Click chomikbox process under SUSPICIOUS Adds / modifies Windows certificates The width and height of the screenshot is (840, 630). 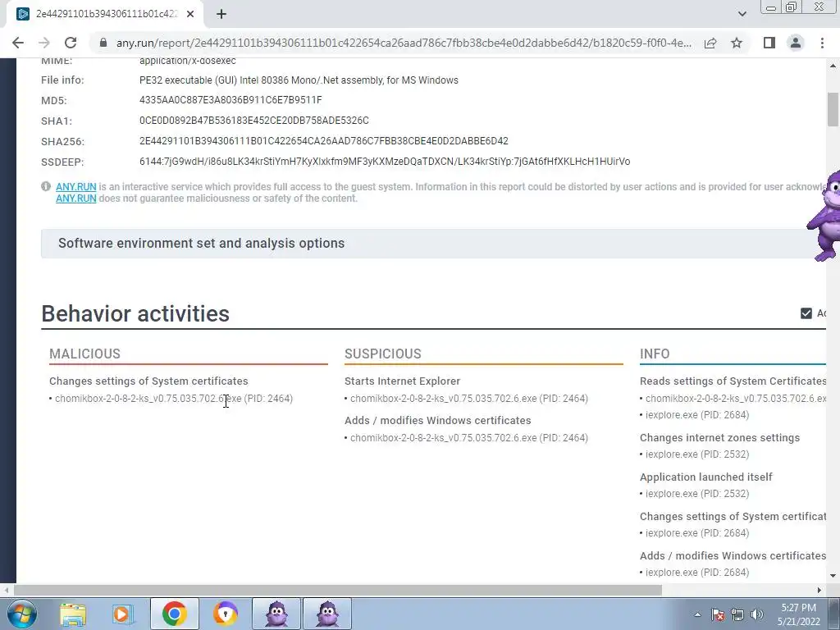468,438
